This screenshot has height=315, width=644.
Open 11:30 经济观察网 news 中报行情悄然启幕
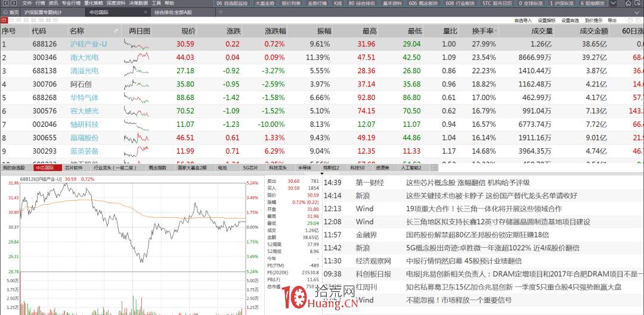[464, 261]
